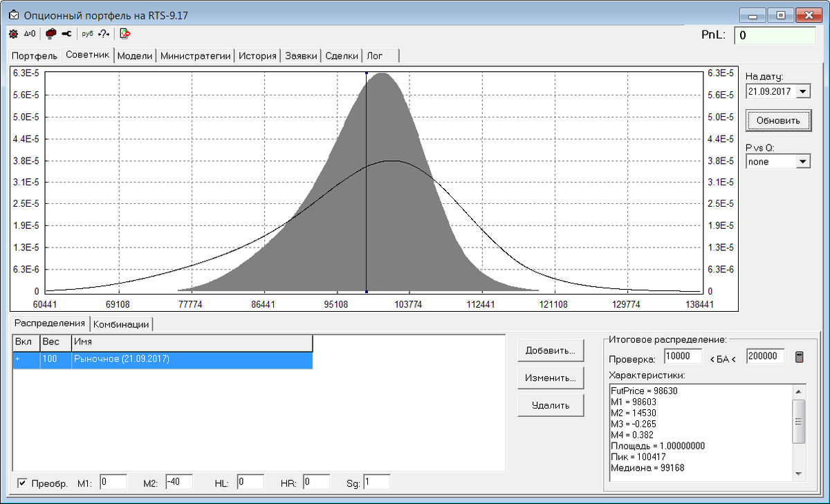Click the weight cell '100' in the row
Screen dimensions: 830x504
55,360
